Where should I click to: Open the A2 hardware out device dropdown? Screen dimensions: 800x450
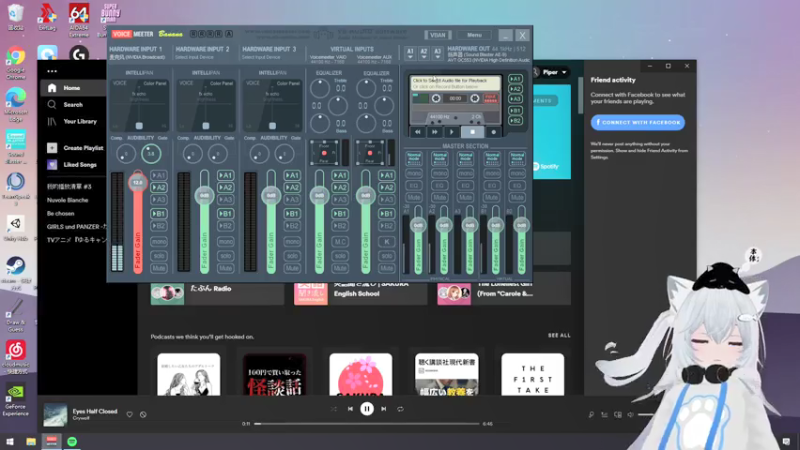(423, 54)
